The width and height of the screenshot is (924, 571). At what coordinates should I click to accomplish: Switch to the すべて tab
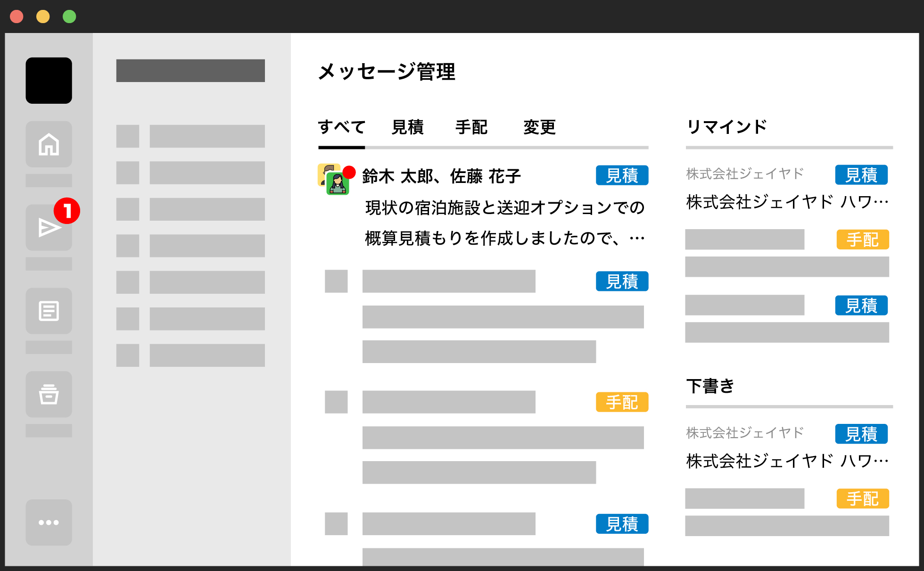(x=341, y=127)
